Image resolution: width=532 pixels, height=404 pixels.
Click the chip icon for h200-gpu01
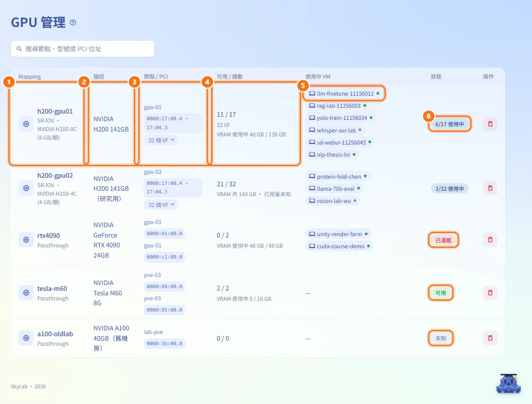26,124
